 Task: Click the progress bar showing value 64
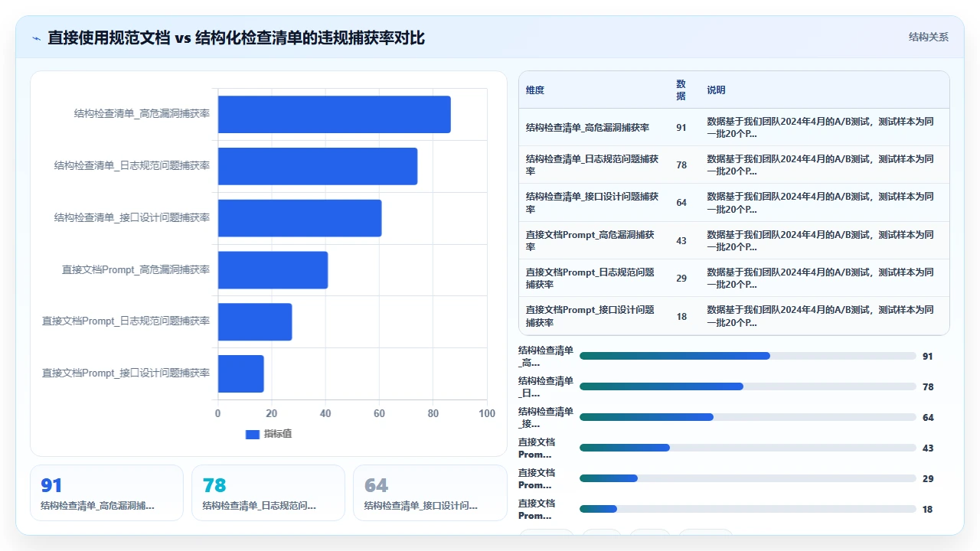[748, 417]
